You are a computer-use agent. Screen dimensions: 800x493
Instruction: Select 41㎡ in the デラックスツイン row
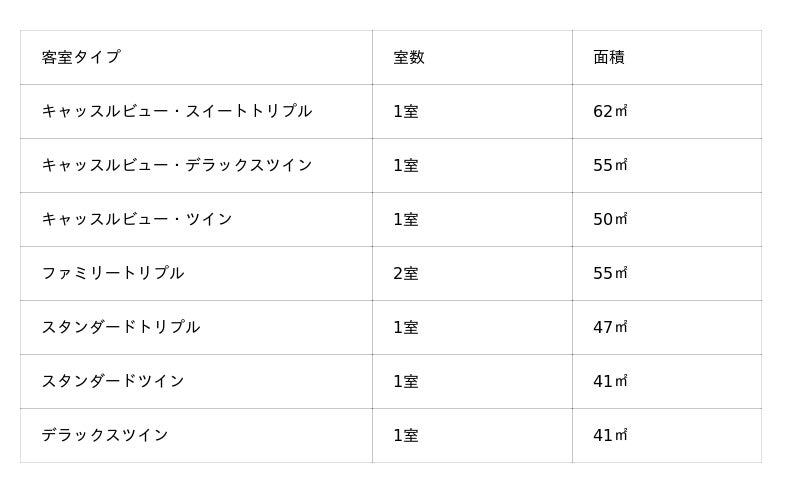coord(610,435)
